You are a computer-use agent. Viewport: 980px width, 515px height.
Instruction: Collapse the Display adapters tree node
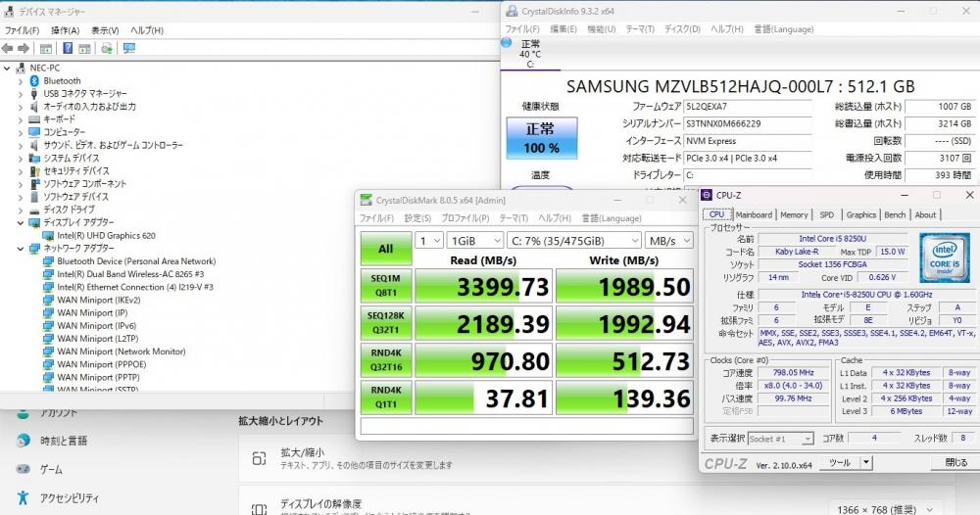pyautogui.click(x=20, y=222)
